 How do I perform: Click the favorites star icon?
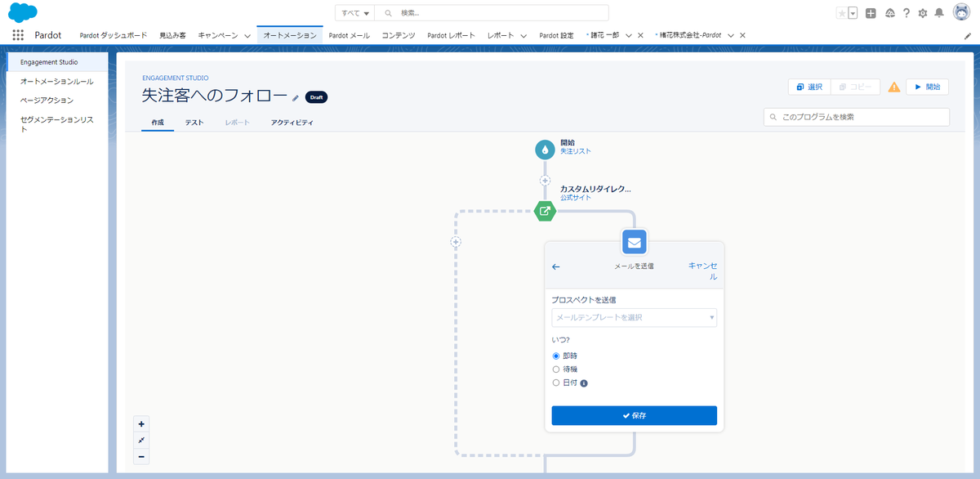(842, 13)
